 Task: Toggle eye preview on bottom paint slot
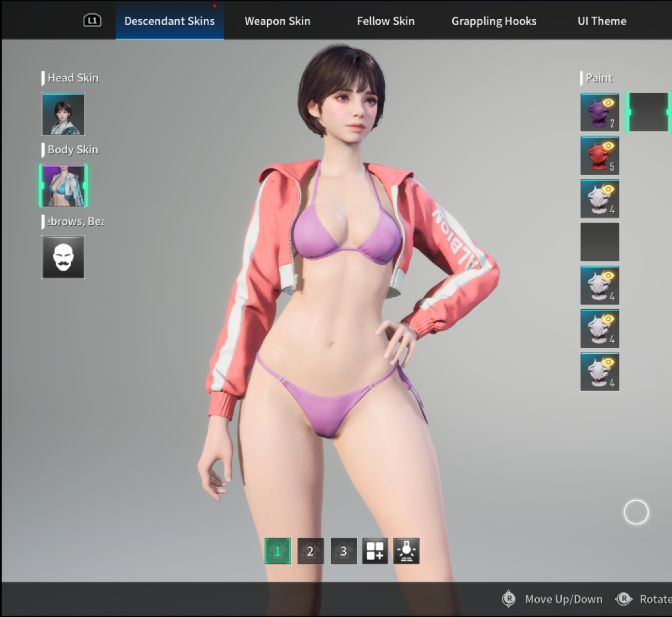coord(609,362)
